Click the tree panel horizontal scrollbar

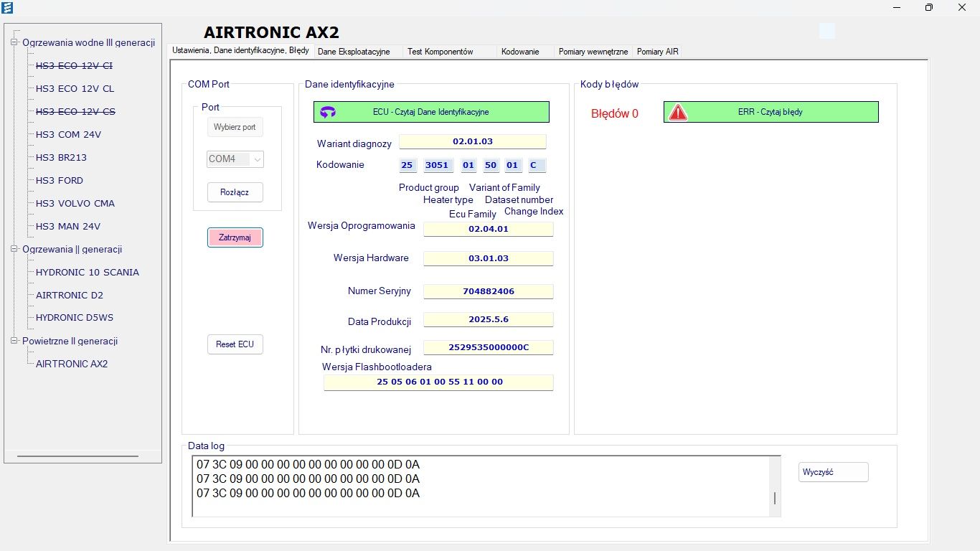pos(77,456)
